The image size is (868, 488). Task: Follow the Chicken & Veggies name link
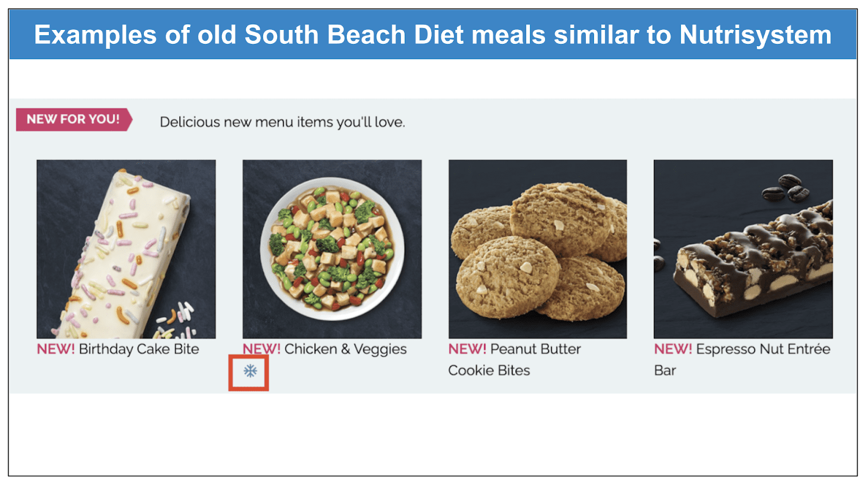346,349
